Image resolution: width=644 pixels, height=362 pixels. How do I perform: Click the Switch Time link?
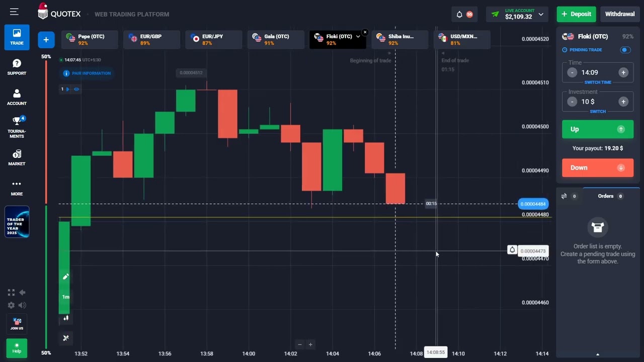pos(598,82)
